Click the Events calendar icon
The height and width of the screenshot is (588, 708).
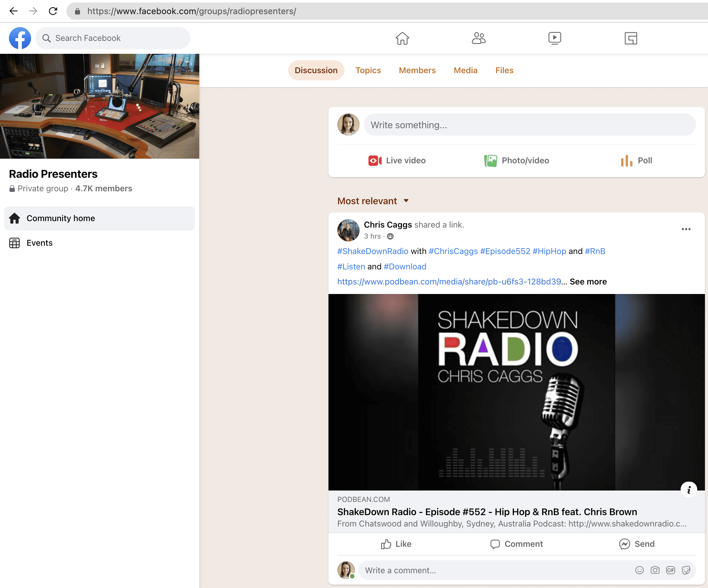(x=14, y=243)
